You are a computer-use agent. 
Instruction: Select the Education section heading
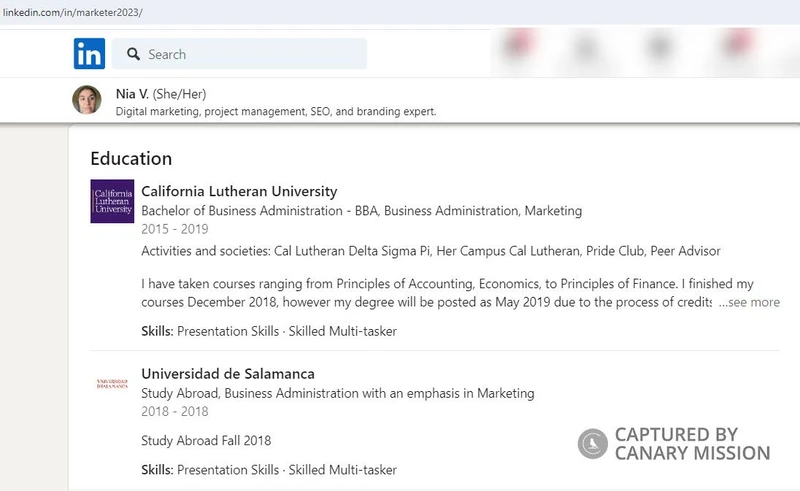(131, 159)
